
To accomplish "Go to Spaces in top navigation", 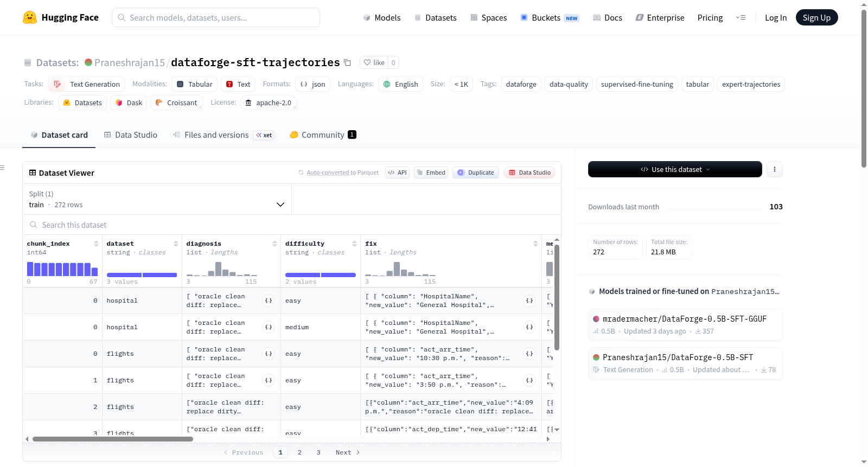I will tap(489, 17).
